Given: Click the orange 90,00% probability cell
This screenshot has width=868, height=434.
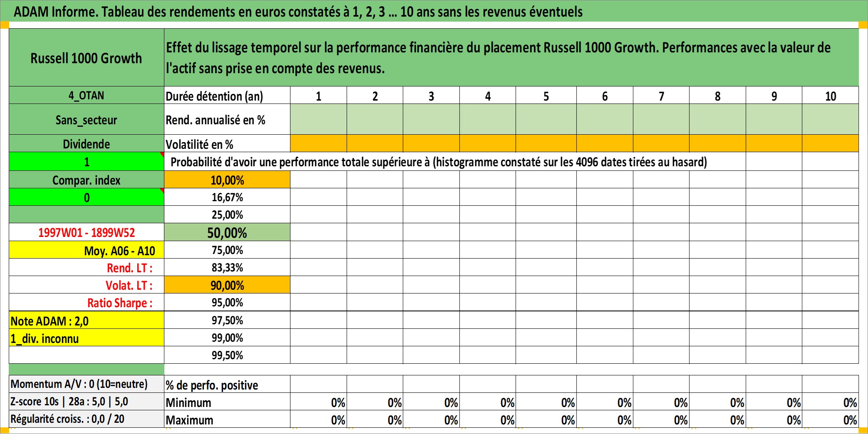Looking at the screenshot, I should [x=227, y=285].
